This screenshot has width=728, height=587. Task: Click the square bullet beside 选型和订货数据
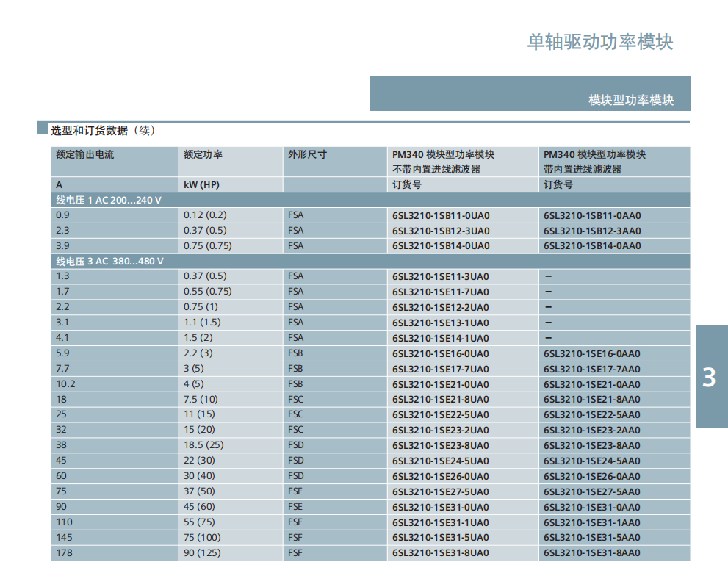43,129
